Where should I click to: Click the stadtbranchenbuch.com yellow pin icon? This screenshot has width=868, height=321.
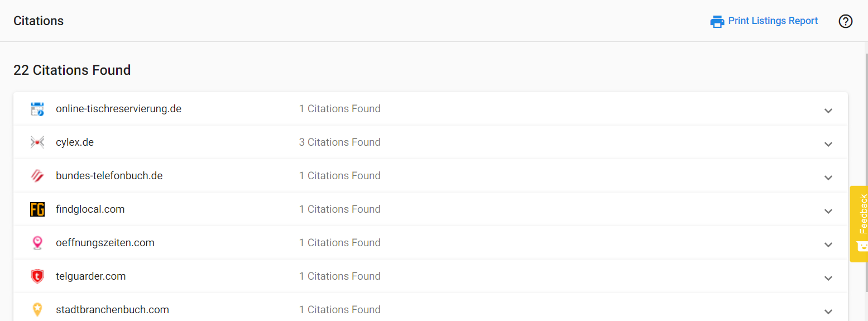37,310
